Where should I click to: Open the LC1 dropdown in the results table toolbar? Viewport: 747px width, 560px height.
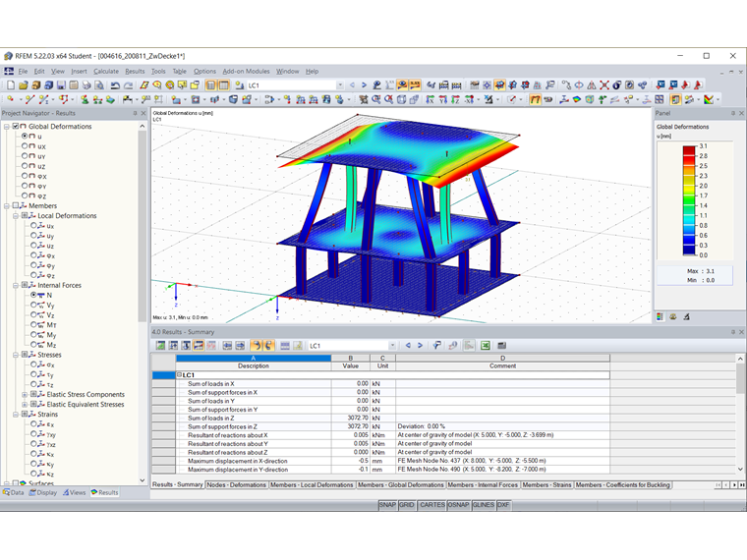[x=392, y=346]
